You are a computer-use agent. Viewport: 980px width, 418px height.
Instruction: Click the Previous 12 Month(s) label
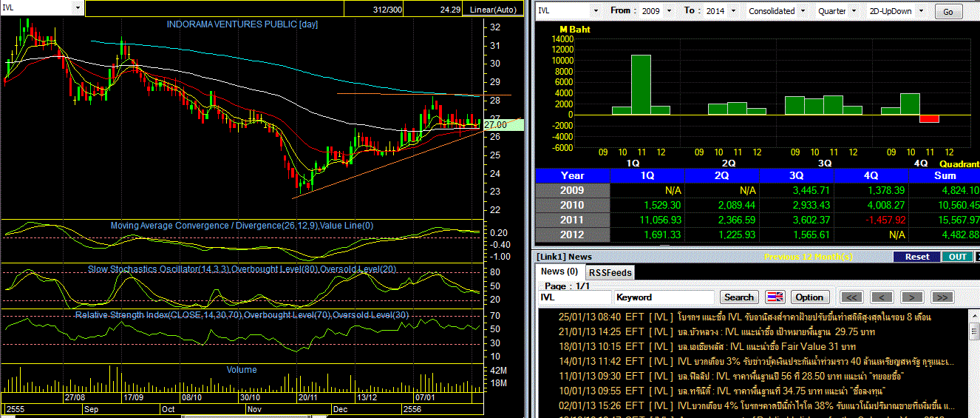pyautogui.click(x=809, y=257)
